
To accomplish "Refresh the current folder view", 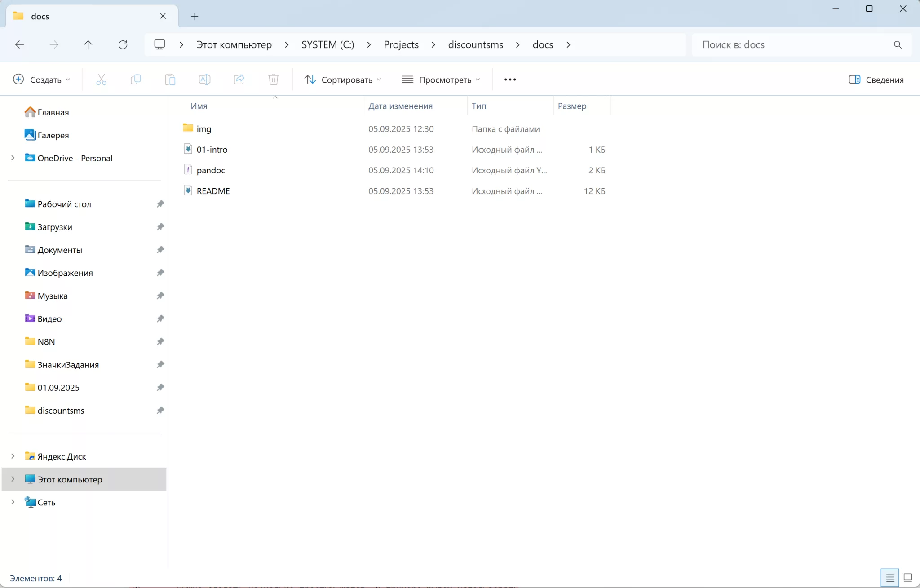I will [x=123, y=44].
